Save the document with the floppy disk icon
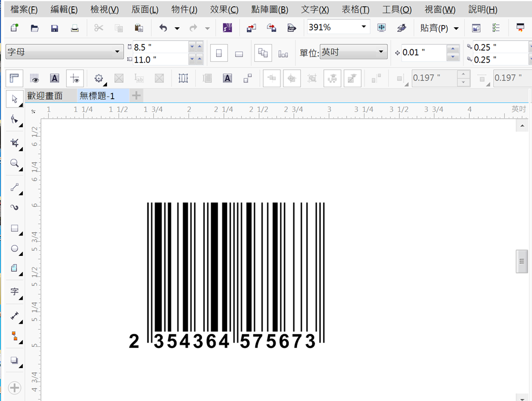The height and width of the screenshot is (401, 532). click(x=54, y=28)
